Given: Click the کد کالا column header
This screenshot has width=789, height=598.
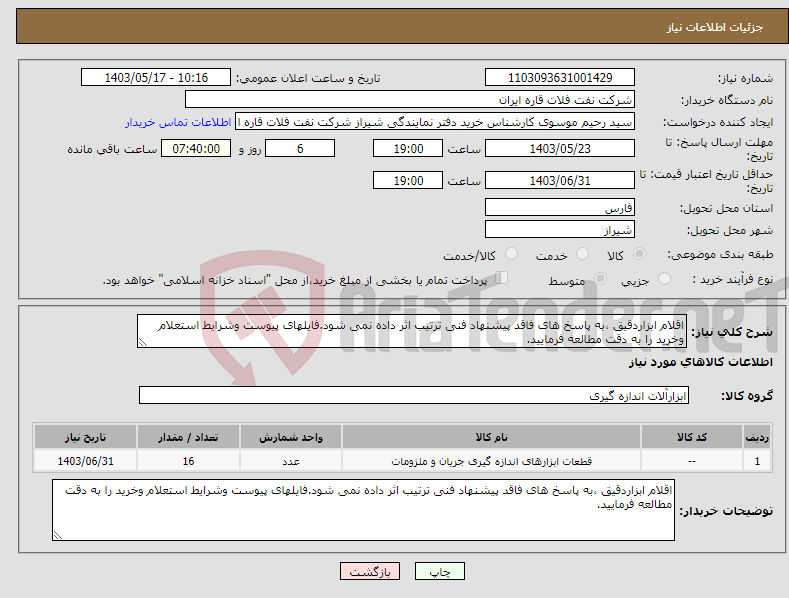Looking at the screenshot, I should point(692,437).
